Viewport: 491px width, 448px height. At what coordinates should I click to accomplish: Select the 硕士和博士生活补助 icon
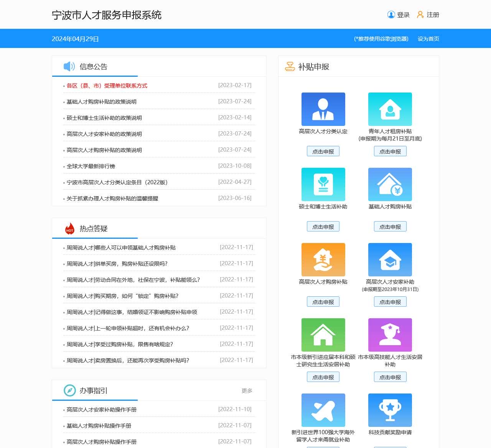pyautogui.click(x=323, y=185)
